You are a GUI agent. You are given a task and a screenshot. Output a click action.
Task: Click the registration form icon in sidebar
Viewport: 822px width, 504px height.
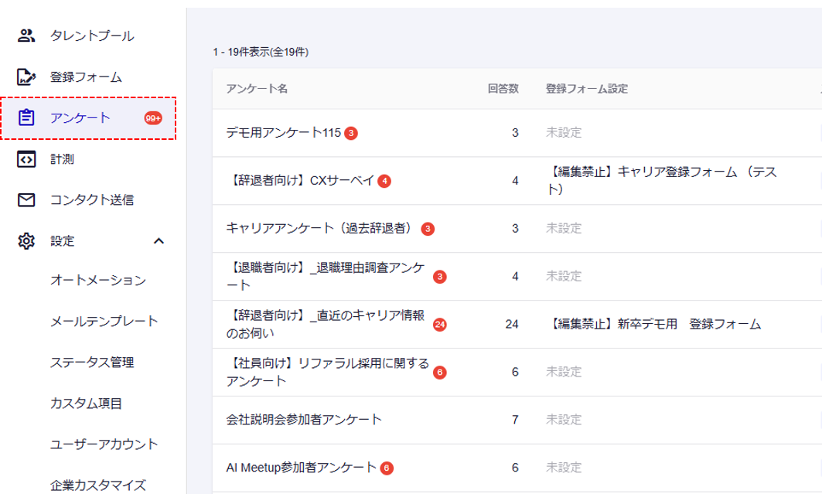(27, 77)
